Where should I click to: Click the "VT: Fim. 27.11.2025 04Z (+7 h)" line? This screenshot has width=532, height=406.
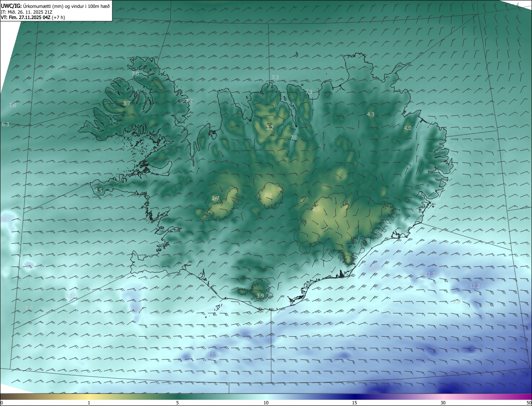[x=33, y=17]
